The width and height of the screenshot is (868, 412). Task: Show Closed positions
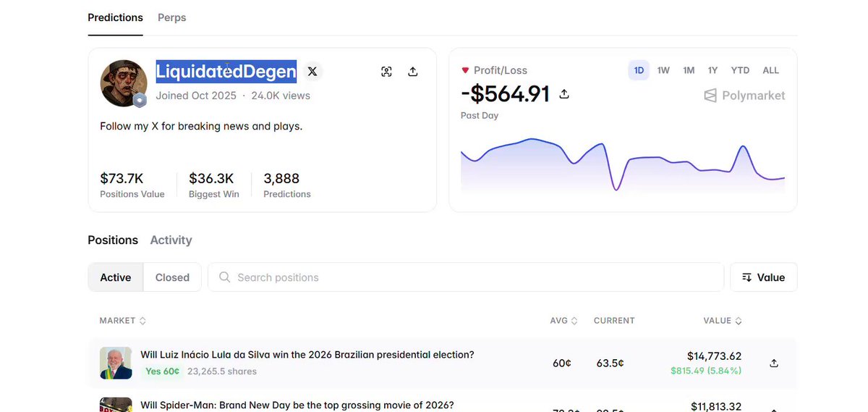pos(172,277)
